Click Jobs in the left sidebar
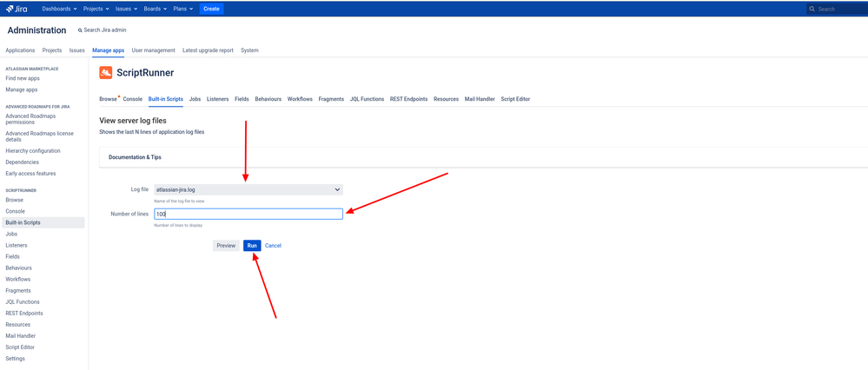 pyautogui.click(x=11, y=234)
